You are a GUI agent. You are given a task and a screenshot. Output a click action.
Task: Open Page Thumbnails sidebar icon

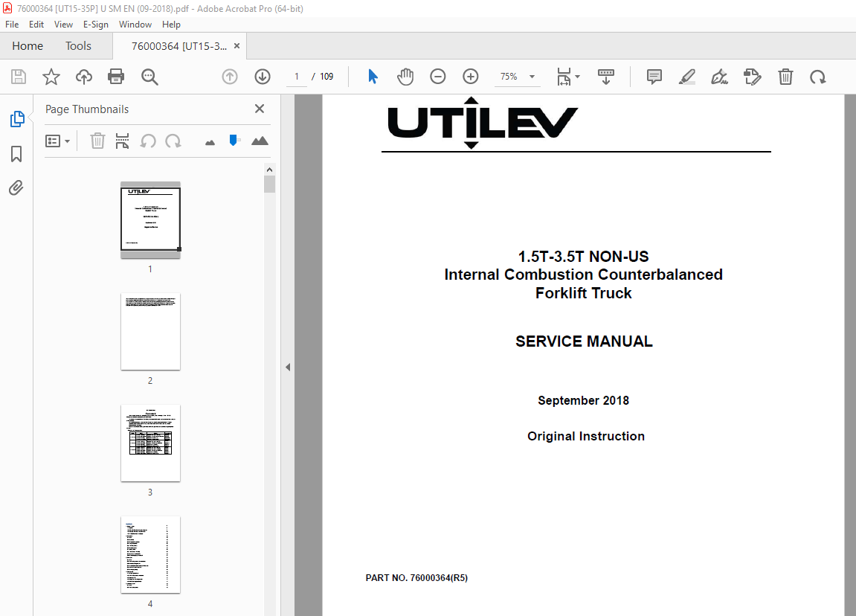(17, 119)
